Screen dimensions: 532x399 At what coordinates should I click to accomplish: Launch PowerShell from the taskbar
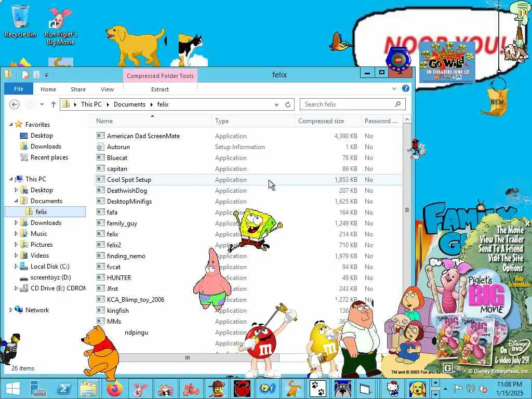[64, 389]
